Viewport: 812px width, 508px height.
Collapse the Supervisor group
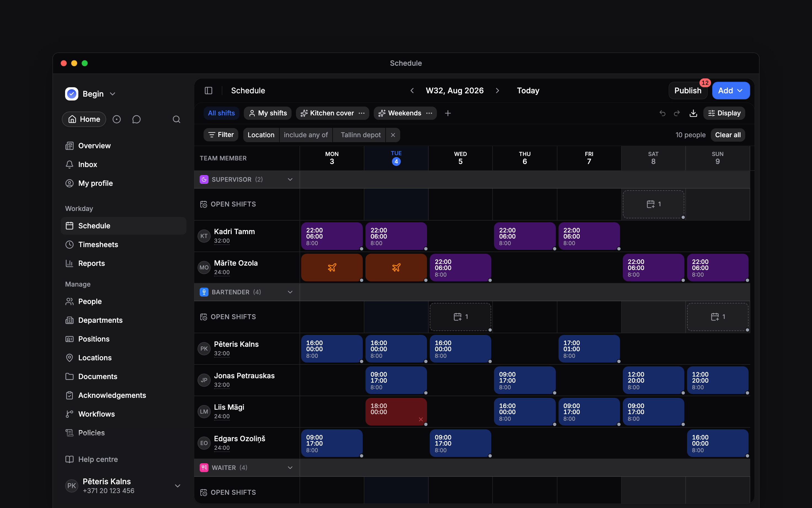(290, 179)
